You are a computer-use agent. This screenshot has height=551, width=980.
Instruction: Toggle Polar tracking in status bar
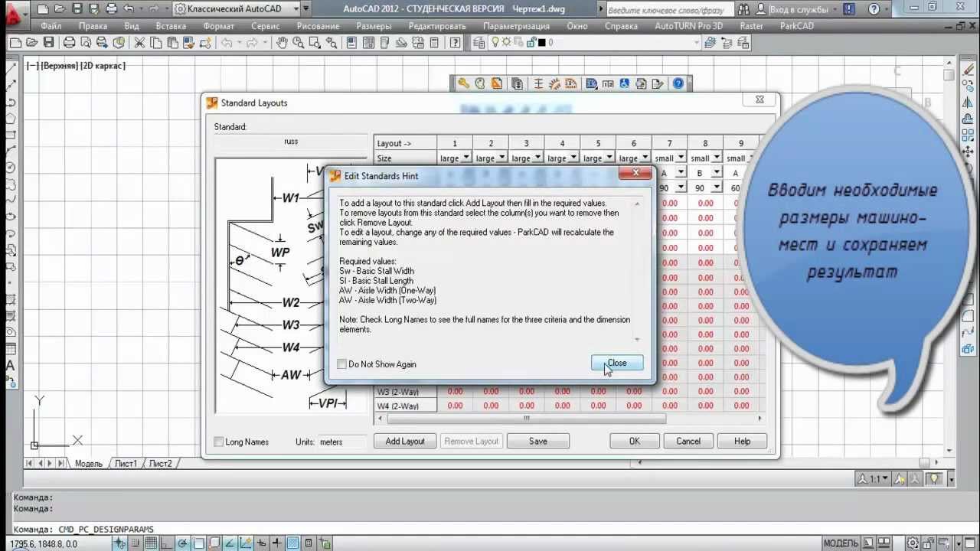(x=183, y=543)
